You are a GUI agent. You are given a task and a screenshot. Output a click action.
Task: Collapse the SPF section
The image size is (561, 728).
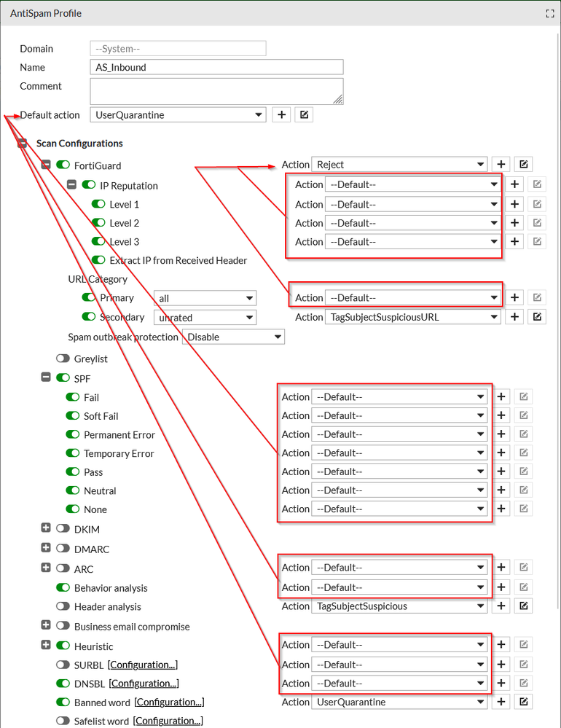tap(46, 378)
